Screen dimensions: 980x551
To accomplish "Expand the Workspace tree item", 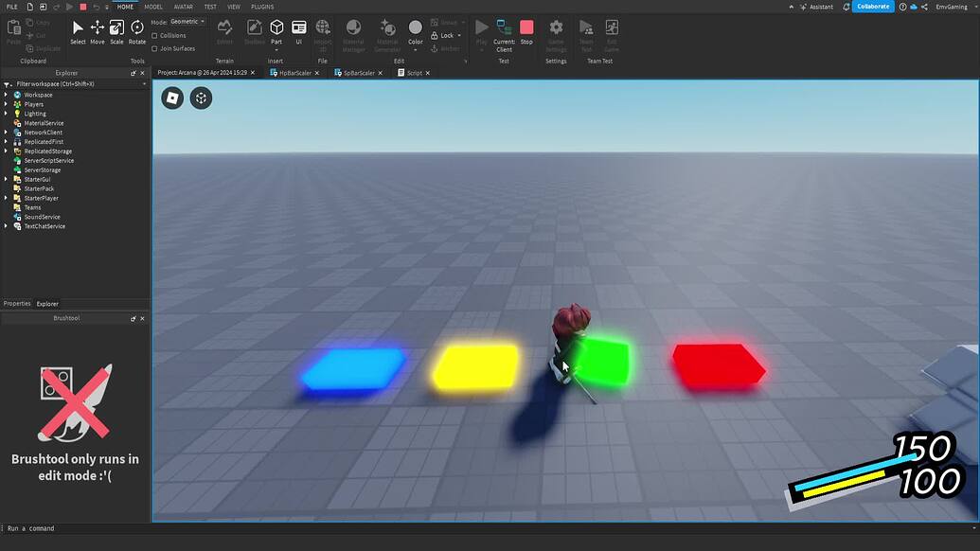I will (6, 94).
